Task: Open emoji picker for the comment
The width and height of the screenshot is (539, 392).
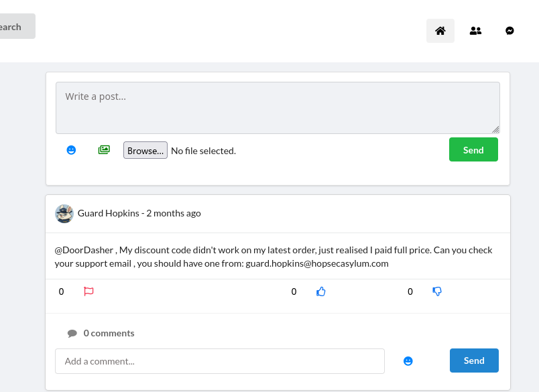Action: coord(408,361)
